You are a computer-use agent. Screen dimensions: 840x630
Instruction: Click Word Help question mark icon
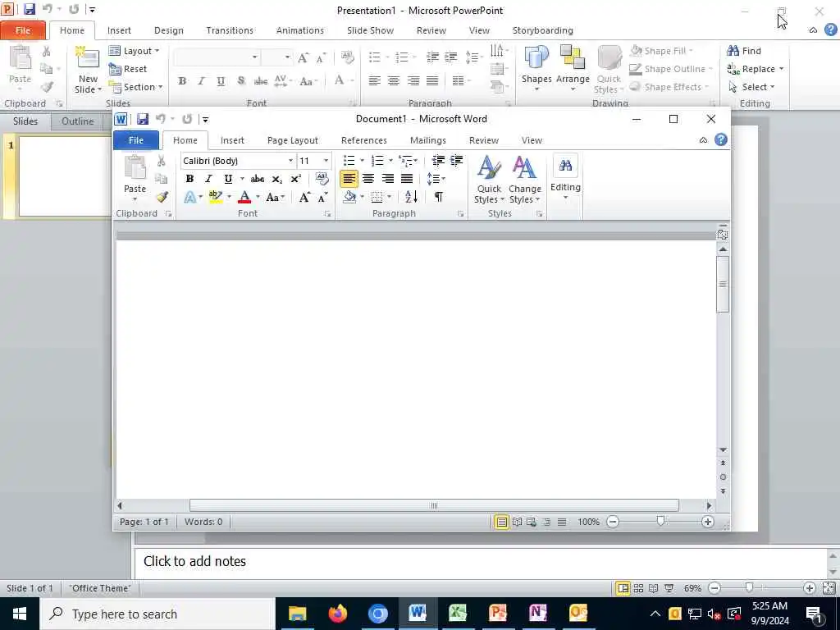(721, 139)
